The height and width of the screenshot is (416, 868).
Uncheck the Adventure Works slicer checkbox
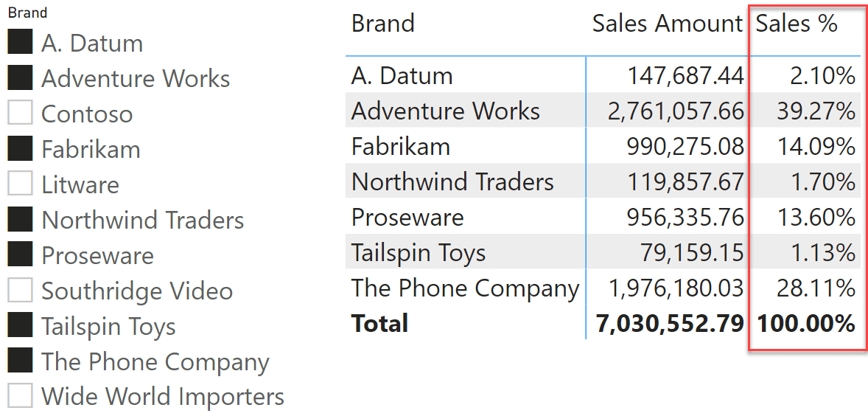[x=20, y=78]
